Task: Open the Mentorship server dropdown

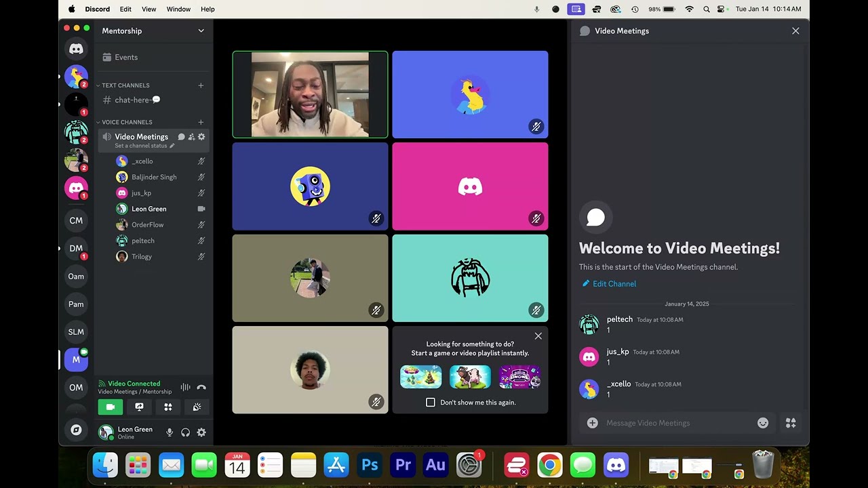Action: tap(153, 30)
